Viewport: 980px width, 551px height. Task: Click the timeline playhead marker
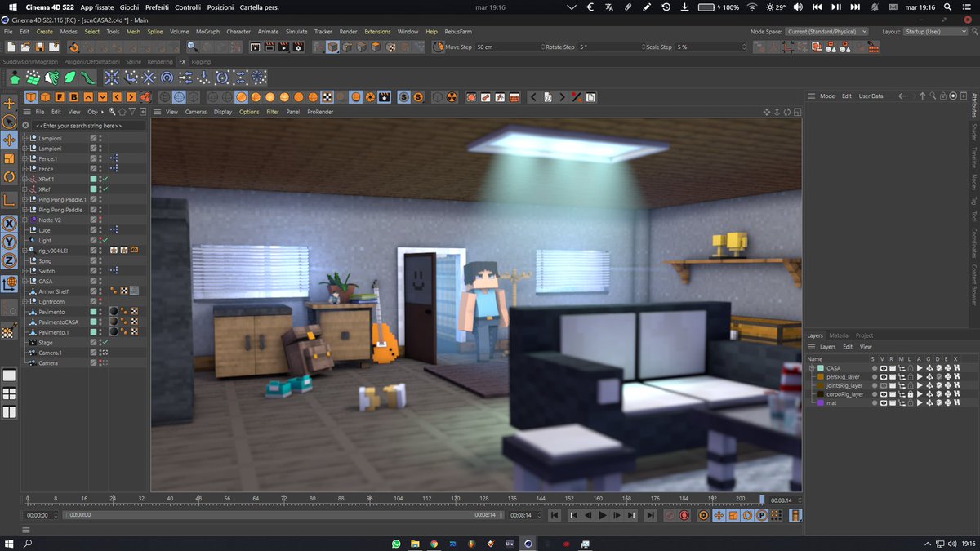pos(762,499)
